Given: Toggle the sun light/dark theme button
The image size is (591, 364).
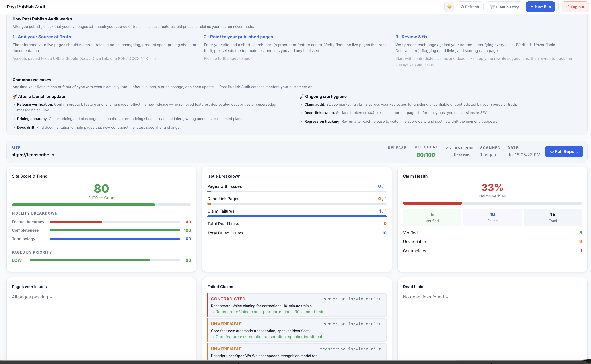Looking at the screenshot, I should (449, 7).
